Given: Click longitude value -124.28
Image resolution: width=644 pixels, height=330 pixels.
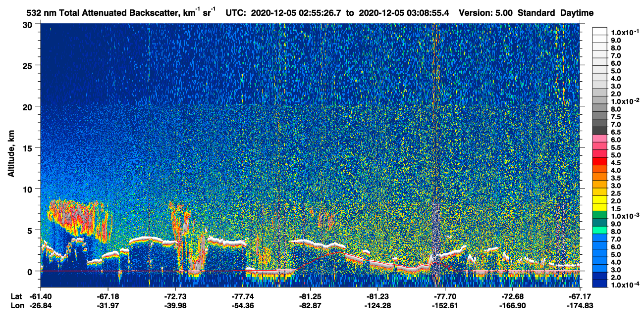Looking at the screenshot, I should tap(378, 305).
